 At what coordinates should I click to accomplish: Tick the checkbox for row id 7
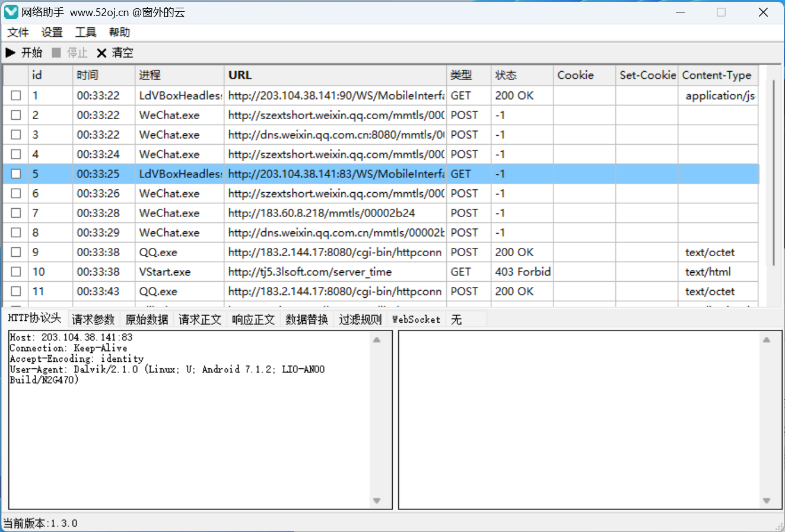coord(16,213)
